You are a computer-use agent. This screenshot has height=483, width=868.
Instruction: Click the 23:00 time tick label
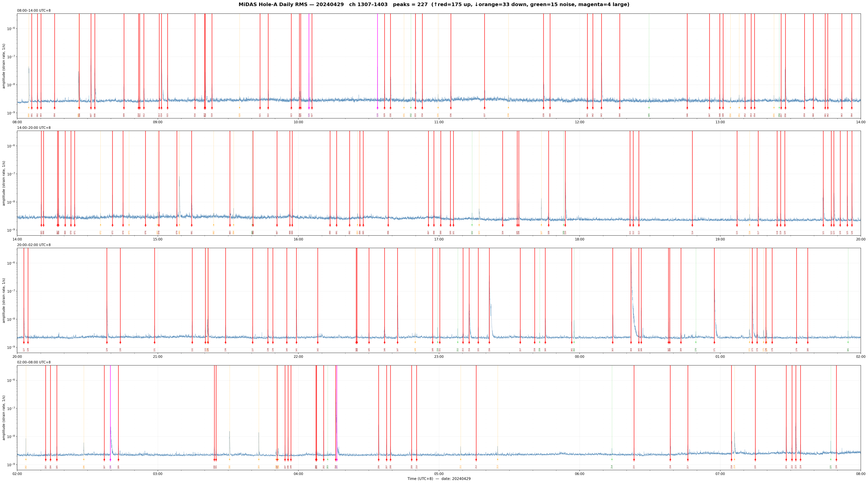coord(439,356)
